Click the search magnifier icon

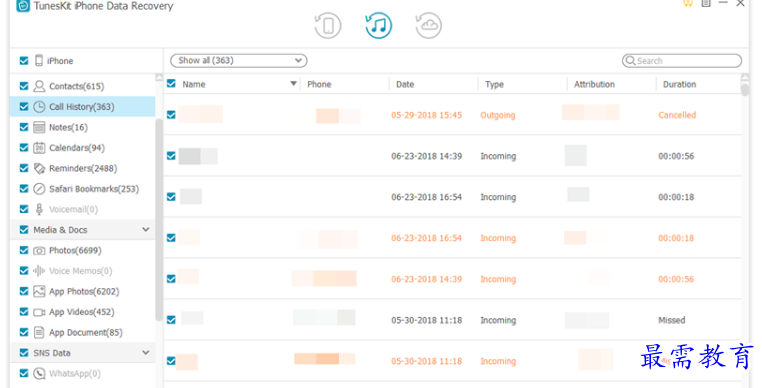click(630, 61)
